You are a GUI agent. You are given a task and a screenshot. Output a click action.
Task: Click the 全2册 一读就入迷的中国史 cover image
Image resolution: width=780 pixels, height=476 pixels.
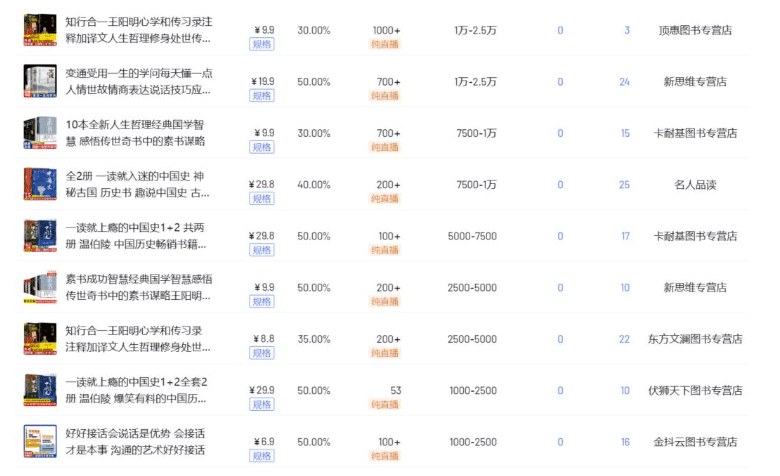37,184
